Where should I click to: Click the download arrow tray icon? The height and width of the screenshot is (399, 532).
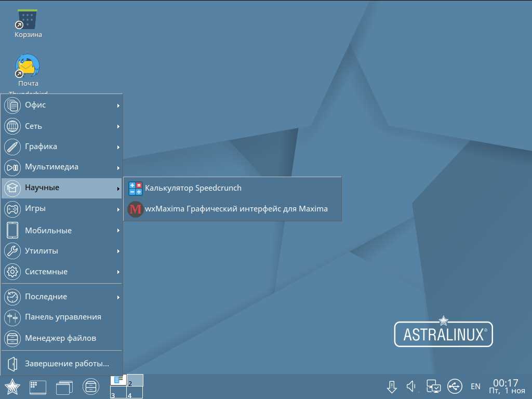tap(392, 386)
